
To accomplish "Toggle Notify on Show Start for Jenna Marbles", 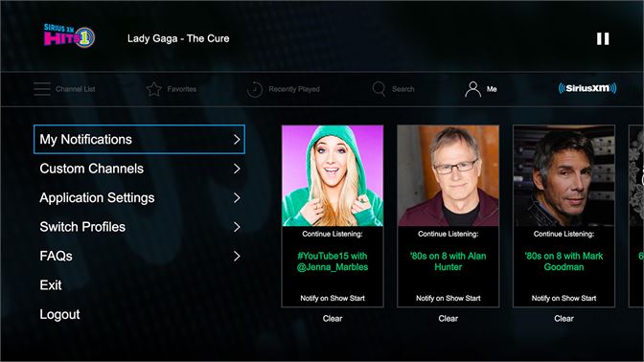I will [333, 299].
